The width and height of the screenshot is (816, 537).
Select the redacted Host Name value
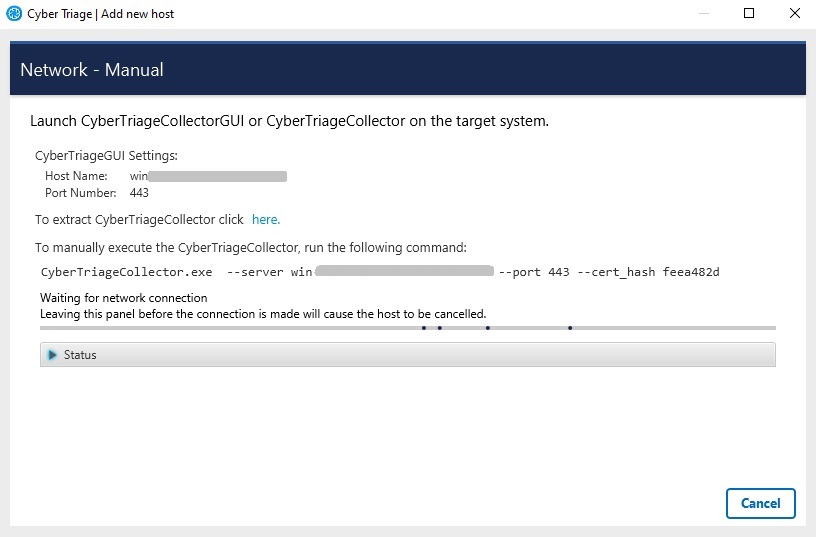pos(208,176)
